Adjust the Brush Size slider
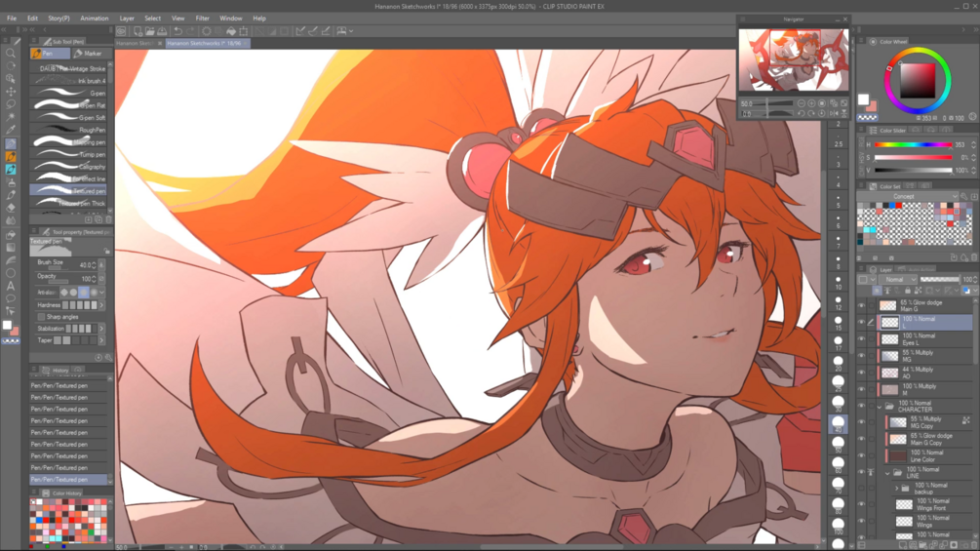This screenshot has height=551, width=980. point(58,270)
